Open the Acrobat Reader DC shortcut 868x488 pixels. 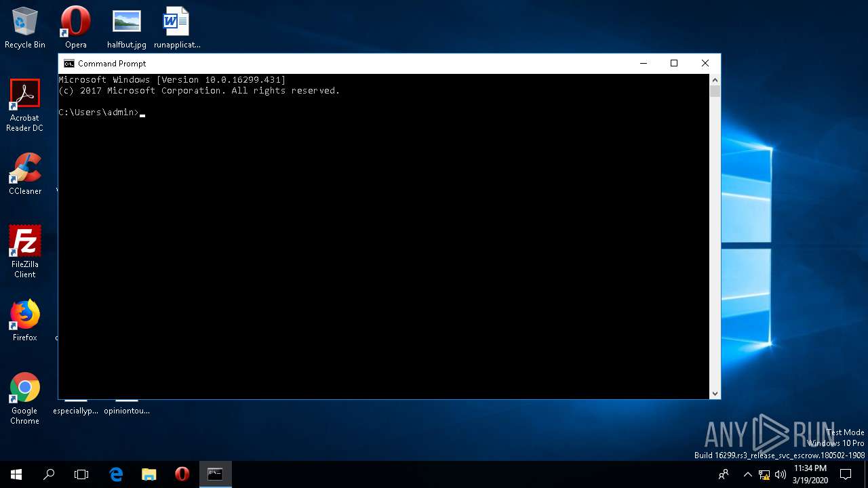click(25, 106)
